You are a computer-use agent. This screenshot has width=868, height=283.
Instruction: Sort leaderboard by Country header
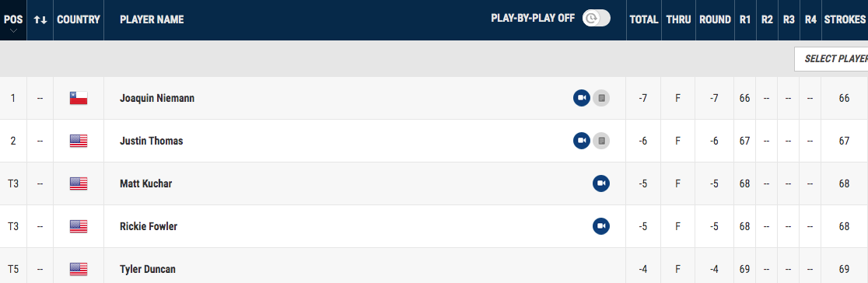pyautogui.click(x=79, y=19)
